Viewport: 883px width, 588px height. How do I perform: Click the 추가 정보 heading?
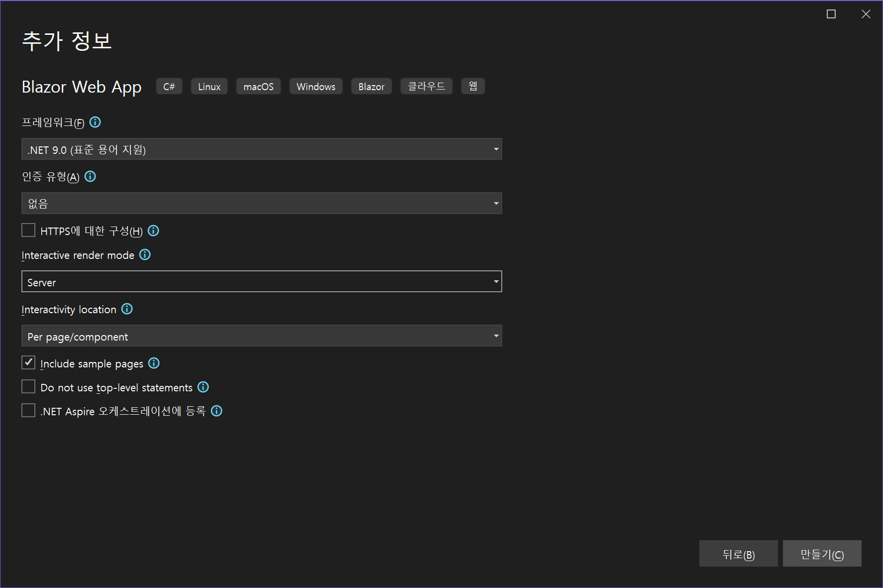(x=67, y=41)
